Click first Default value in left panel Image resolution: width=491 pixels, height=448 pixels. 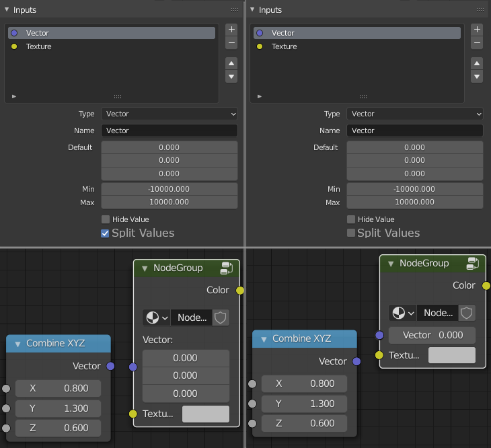[x=169, y=147]
